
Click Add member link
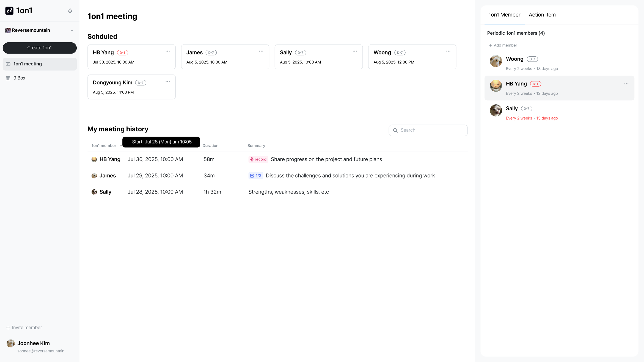click(503, 45)
